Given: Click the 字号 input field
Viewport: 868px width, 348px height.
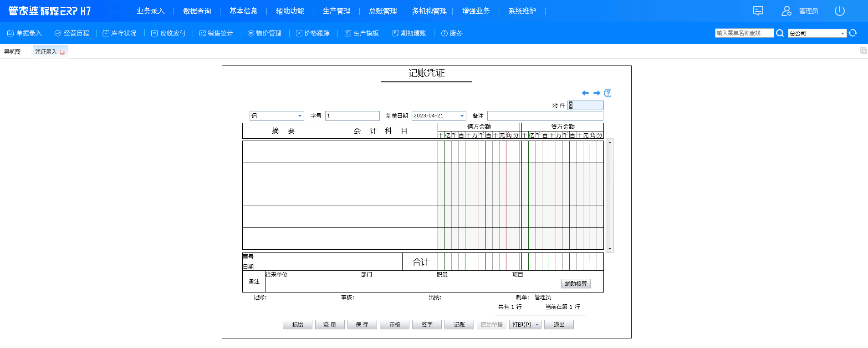Looking at the screenshot, I should pos(352,116).
